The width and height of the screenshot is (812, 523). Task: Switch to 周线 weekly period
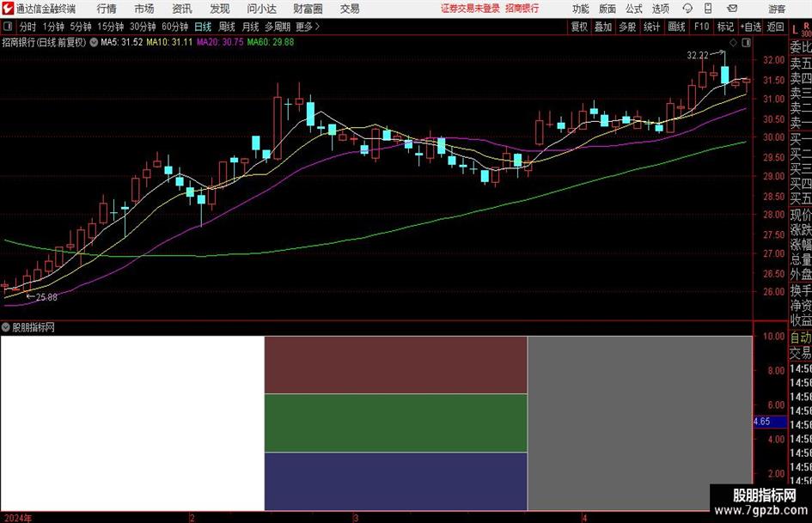[227, 27]
